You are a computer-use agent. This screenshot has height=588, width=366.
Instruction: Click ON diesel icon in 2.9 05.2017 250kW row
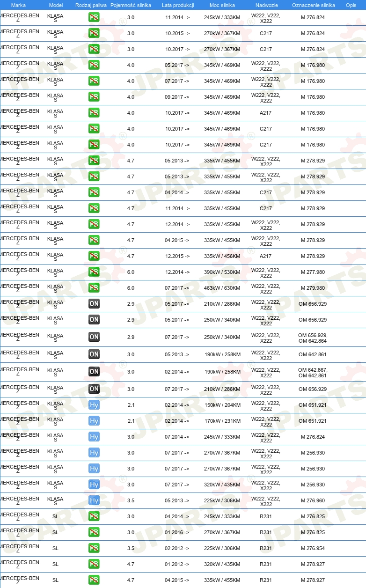[94, 320]
